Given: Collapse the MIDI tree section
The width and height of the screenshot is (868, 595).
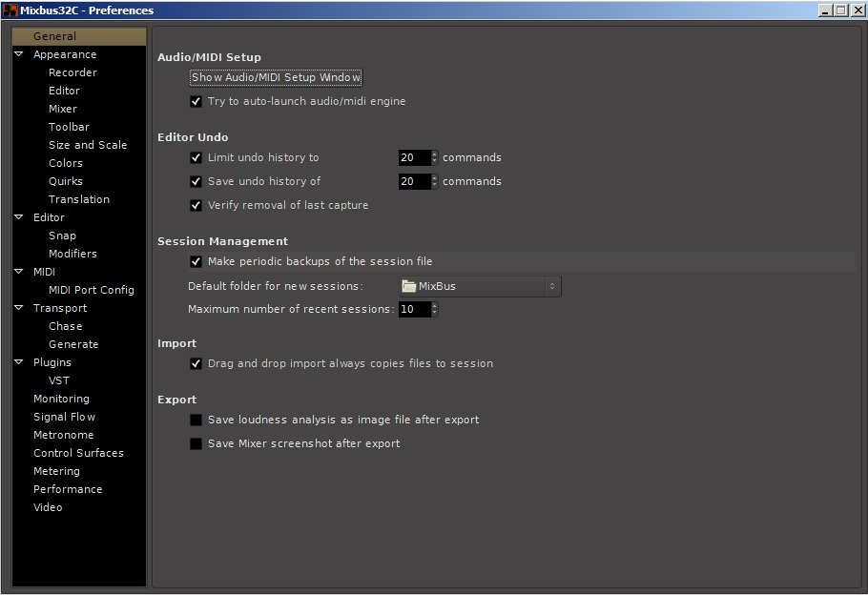Looking at the screenshot, I should [19, 271].
